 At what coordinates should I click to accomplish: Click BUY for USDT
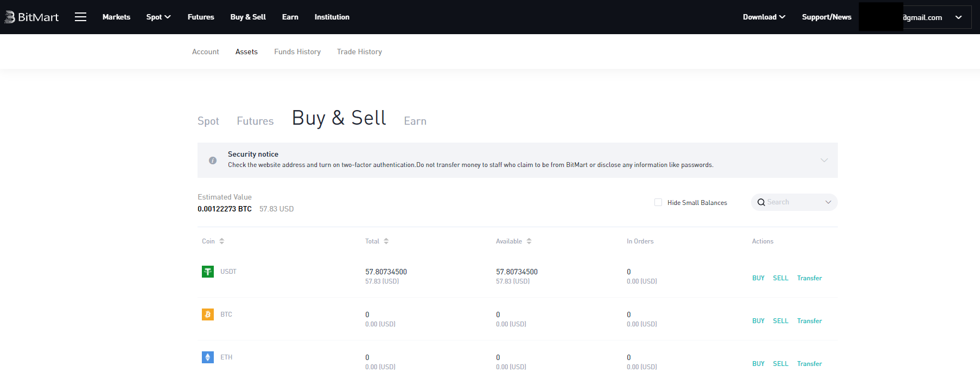[x=758, y=278]
